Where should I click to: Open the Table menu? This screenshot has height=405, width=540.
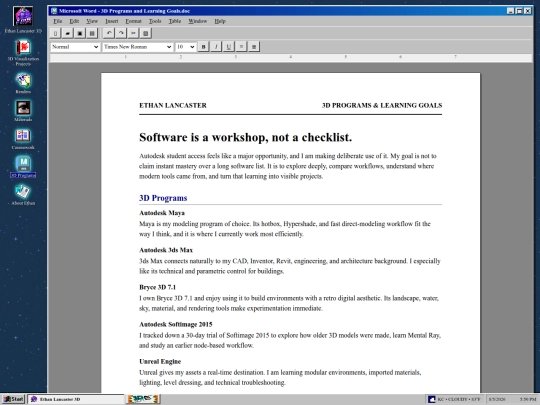pos(175,21)
